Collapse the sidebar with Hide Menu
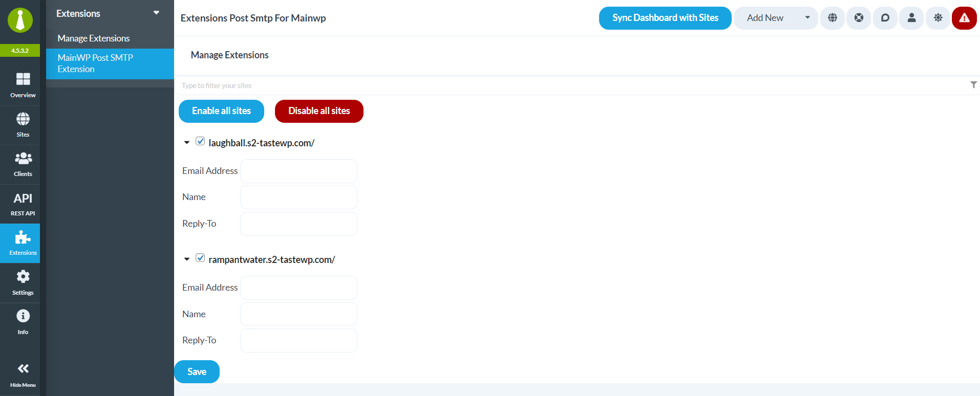 (23, 375)
